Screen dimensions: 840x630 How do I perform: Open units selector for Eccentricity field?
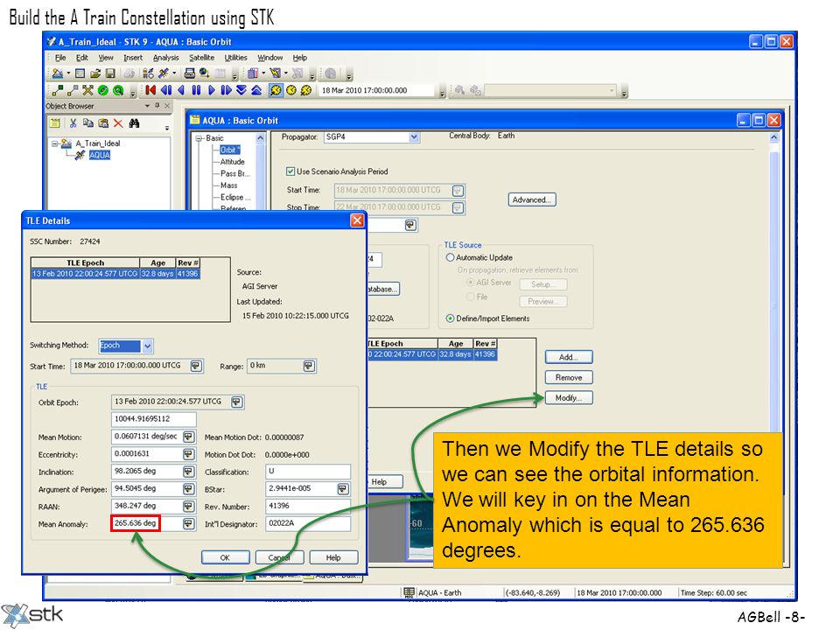(189, 454)
